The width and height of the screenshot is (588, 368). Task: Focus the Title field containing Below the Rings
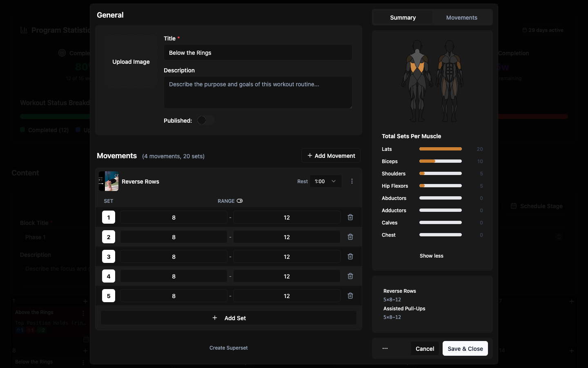[x=258, y=53]
